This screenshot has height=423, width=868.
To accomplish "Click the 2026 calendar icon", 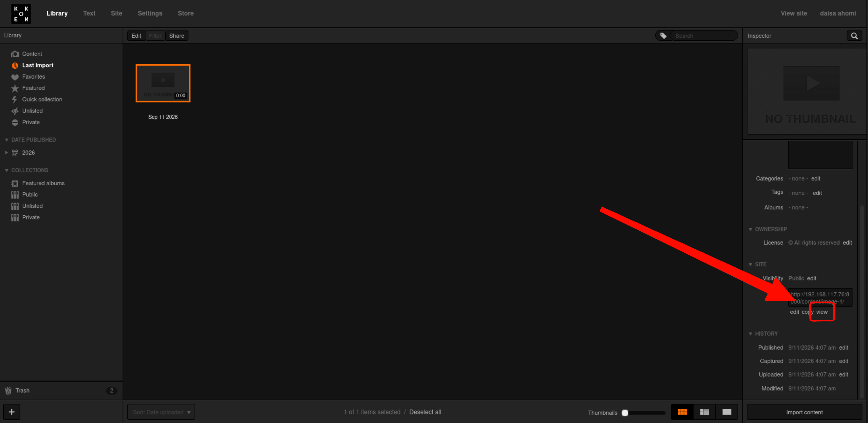I will pos(15,153).
